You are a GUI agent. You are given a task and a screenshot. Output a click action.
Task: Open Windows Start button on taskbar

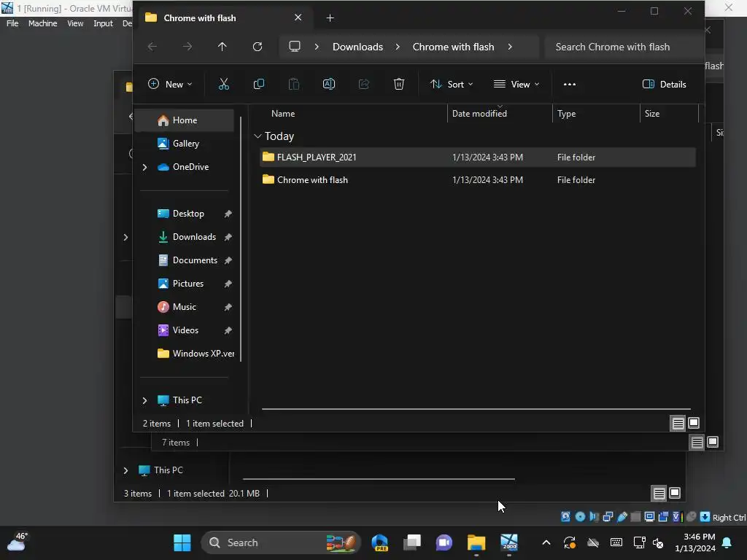(182, 542)
